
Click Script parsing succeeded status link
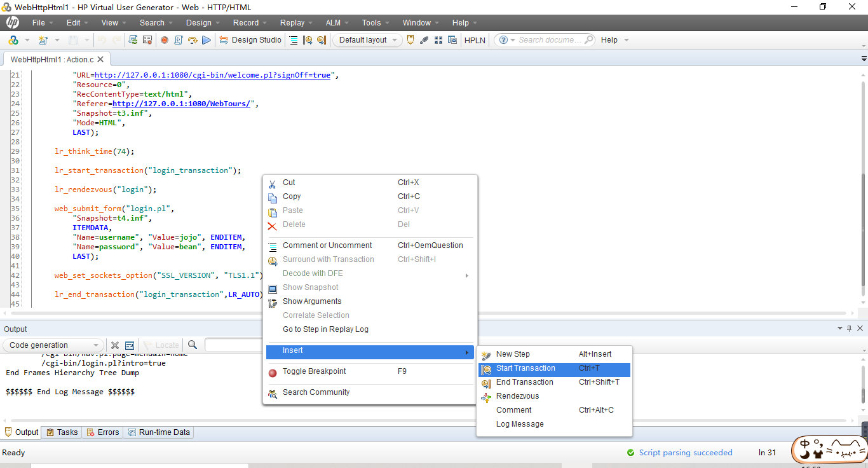click(x=686, y=453)
